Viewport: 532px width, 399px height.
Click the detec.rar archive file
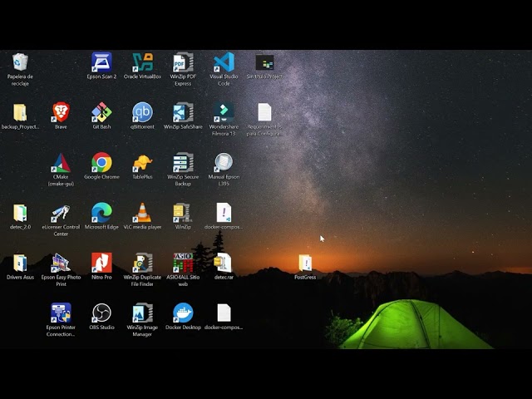(224, 263)
